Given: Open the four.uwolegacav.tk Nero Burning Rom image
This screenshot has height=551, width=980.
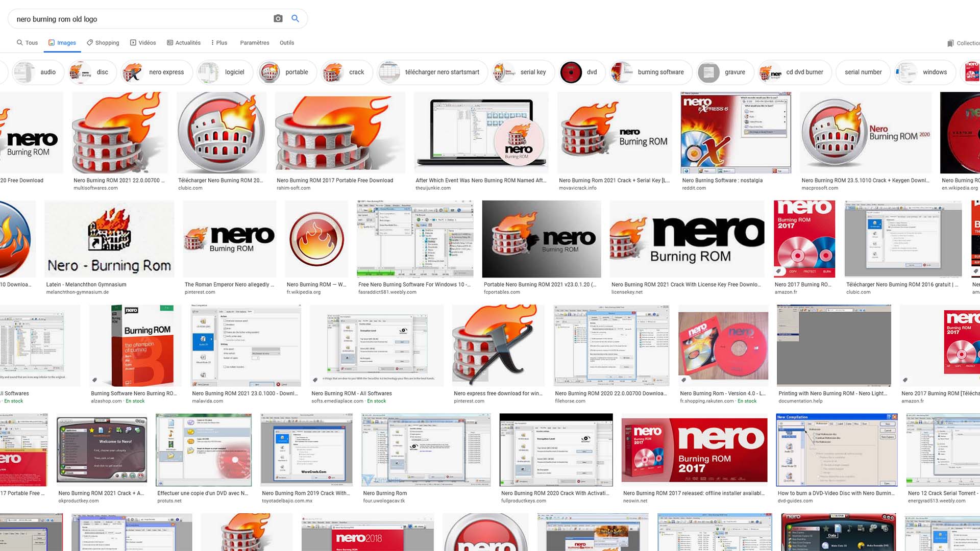Looking at the screenshot, I should [x=426, y=449].
